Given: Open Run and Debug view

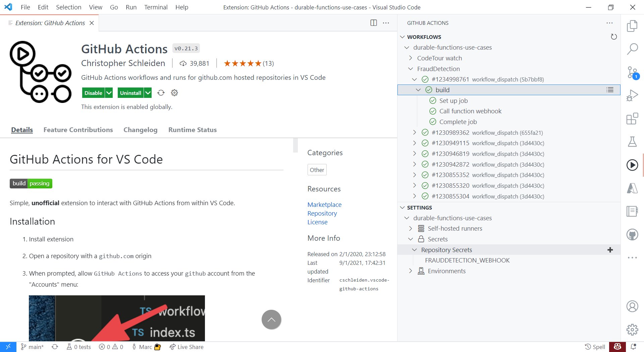Looking at the screenshot, I should (632, 96).
